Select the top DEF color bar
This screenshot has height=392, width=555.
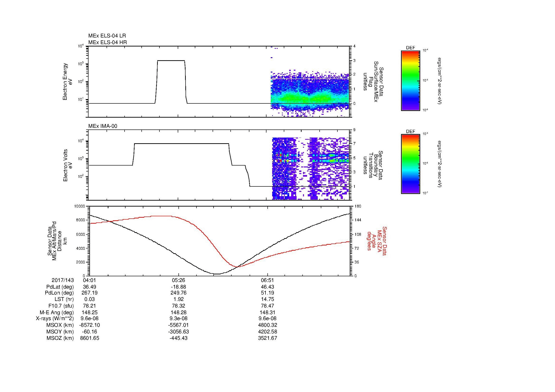click(x=410, y=80)
